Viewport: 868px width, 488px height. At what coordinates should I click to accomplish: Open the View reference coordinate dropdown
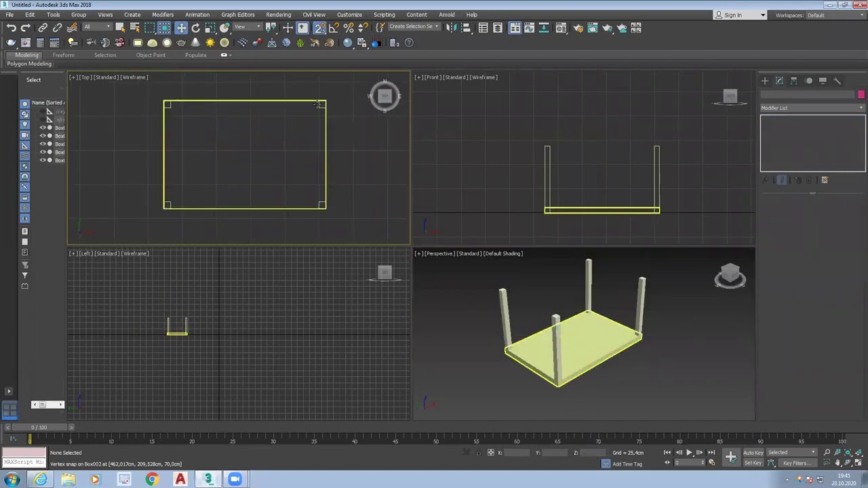click(248, 27)
